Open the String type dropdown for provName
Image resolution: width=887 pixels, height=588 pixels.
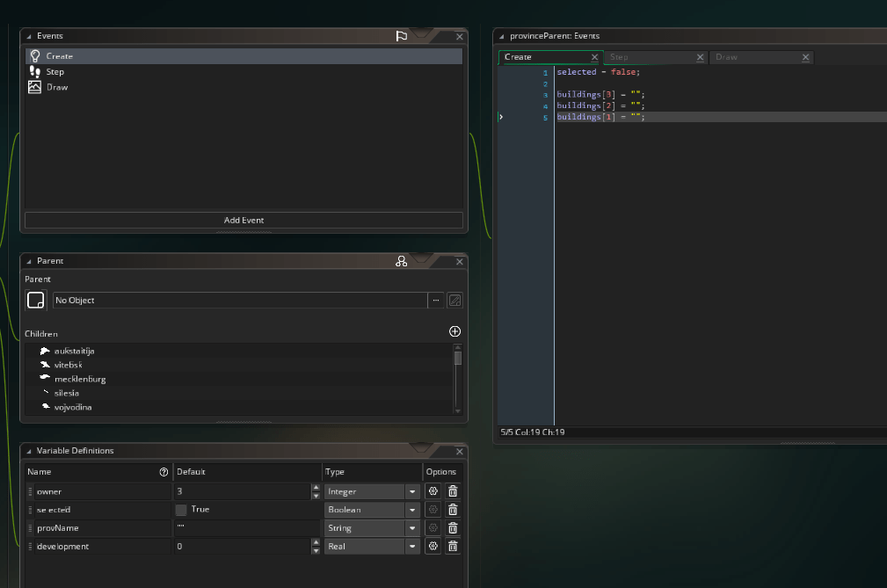(x=411, y=527)
